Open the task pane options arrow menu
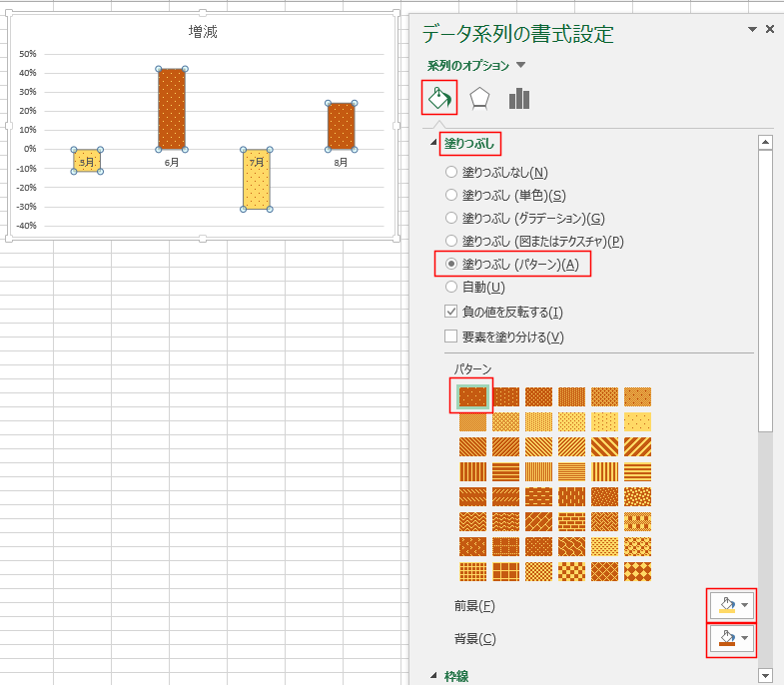This screenshot has height=685, width=784. (752, 30)
